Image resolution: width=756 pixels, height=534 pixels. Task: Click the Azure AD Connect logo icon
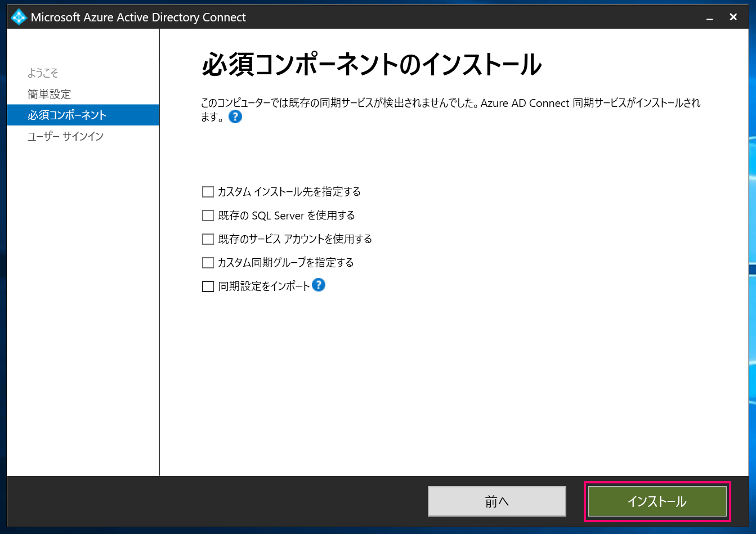pyautogui.click(x=19, y=17)
